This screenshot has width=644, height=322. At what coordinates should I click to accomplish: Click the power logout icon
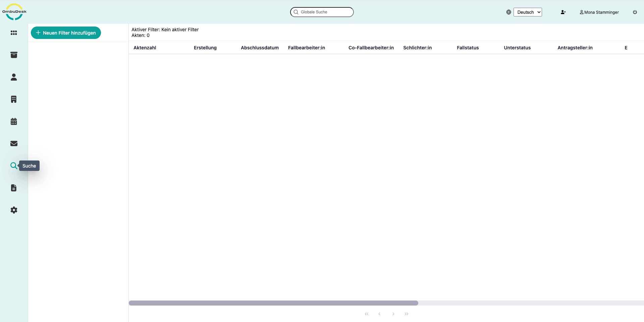[x=635, y=12]
